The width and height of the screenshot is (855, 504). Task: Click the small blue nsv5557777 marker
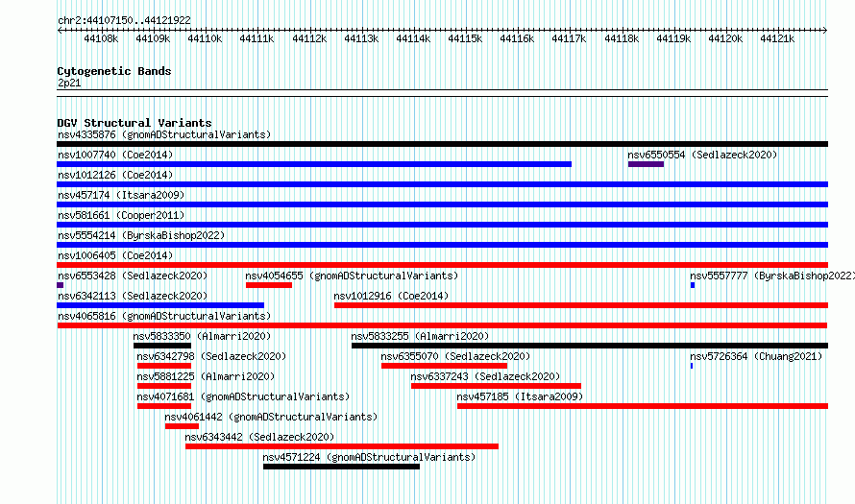click(x=693, y=285)
